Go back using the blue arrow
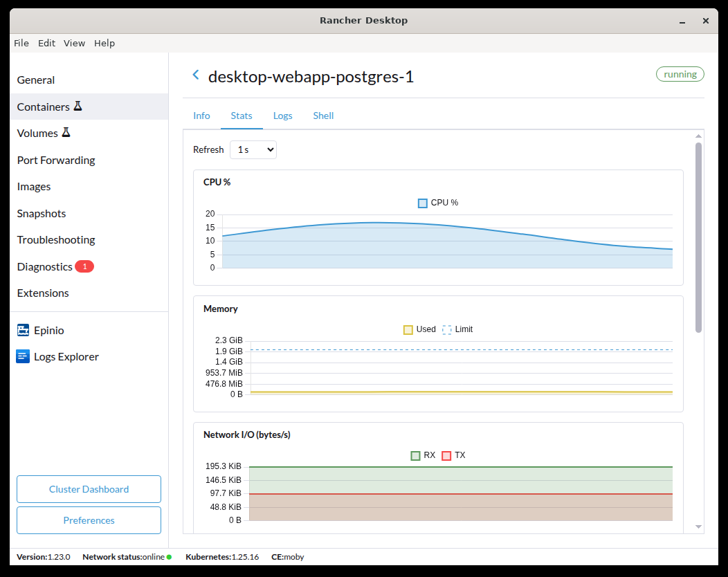This screenshot has width=728, height=577. [196, 75]
